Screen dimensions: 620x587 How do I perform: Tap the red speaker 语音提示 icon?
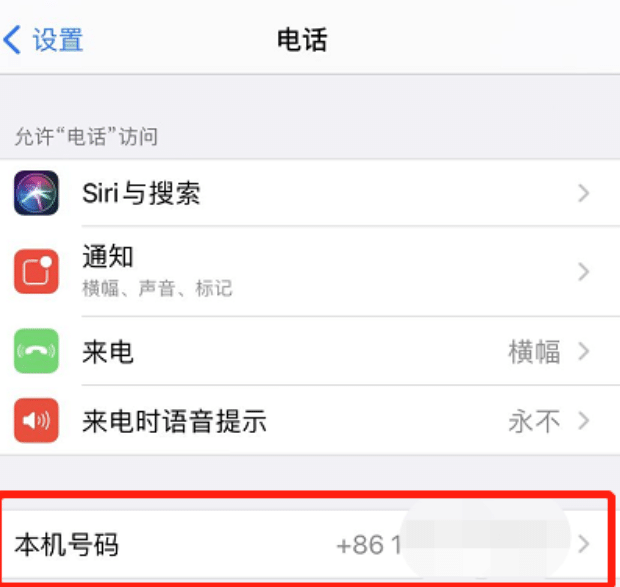pos(36,420)
